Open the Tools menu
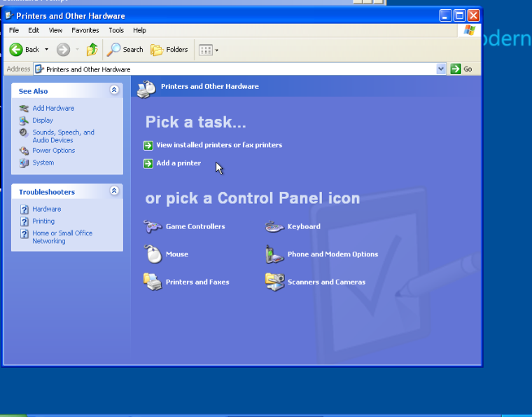This screenshot has height=417, width=532. [116, 30]
